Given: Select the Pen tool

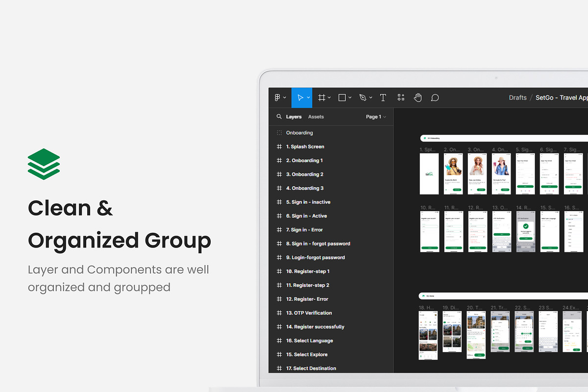Looking at the screenshot, I should [363, 98].
